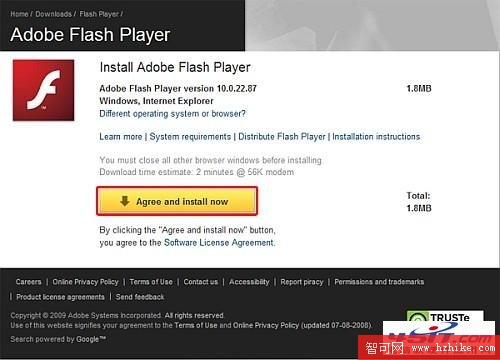Read the Software License Agreement
Screen dimensions: 500x360
pyautogui.click(x=219, y=242)
